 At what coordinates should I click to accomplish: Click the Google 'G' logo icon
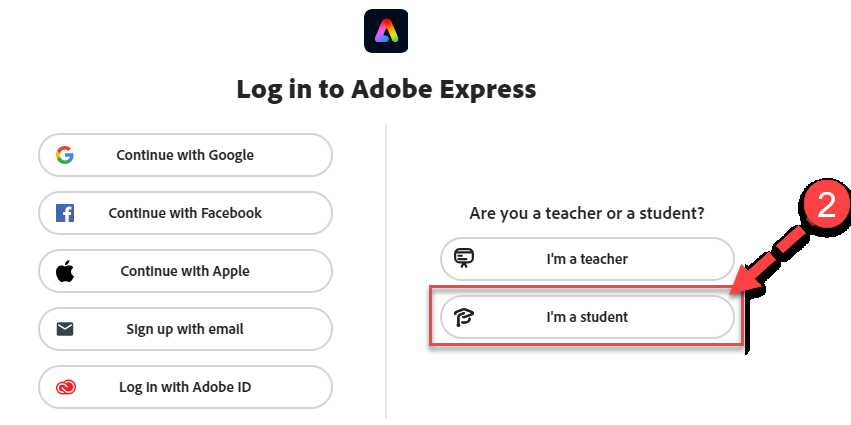[x=65, y=155]
